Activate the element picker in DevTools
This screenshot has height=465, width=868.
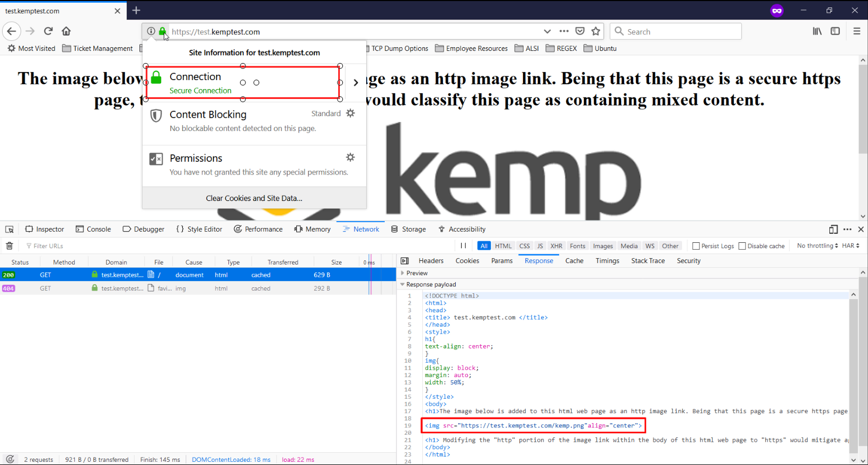coord(10,229)
